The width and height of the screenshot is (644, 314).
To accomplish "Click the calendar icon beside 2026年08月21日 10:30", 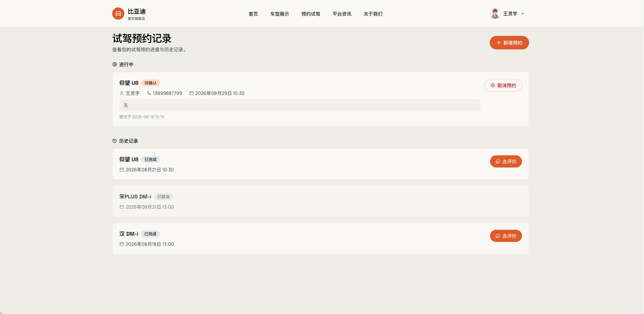I will [x=122, y=170].
